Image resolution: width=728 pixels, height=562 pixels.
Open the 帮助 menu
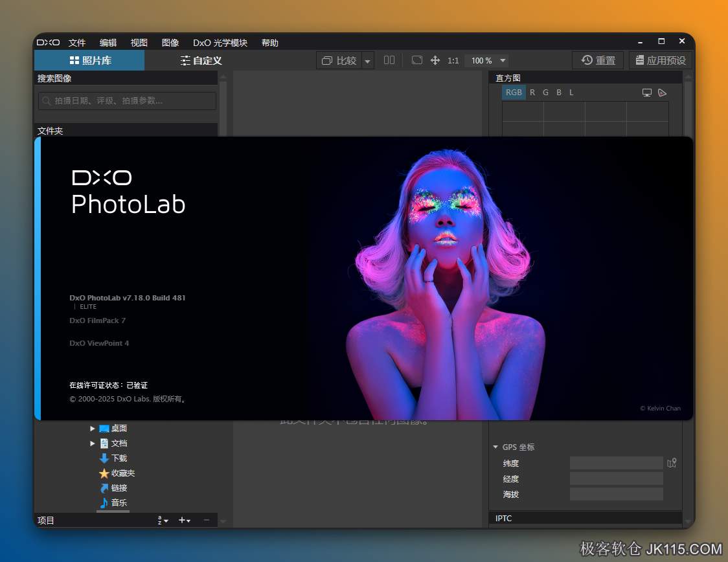coord(269,43)
